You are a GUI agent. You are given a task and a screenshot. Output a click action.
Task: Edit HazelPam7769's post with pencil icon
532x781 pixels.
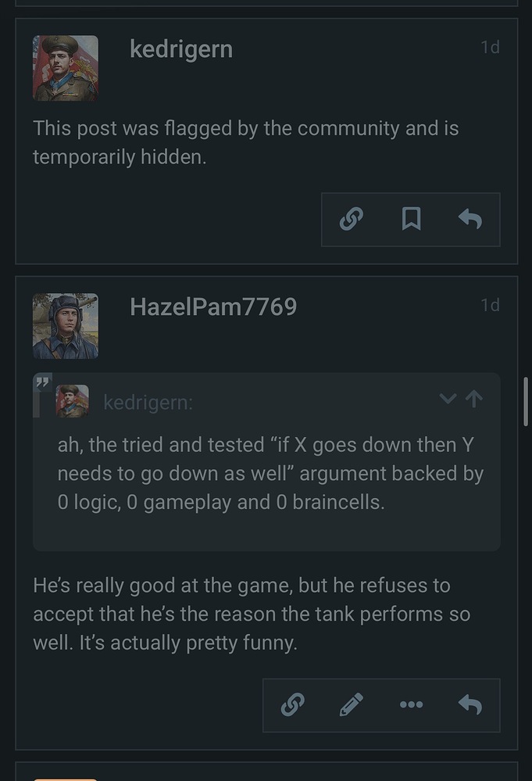pyautogui.click(x=352, y=704)
